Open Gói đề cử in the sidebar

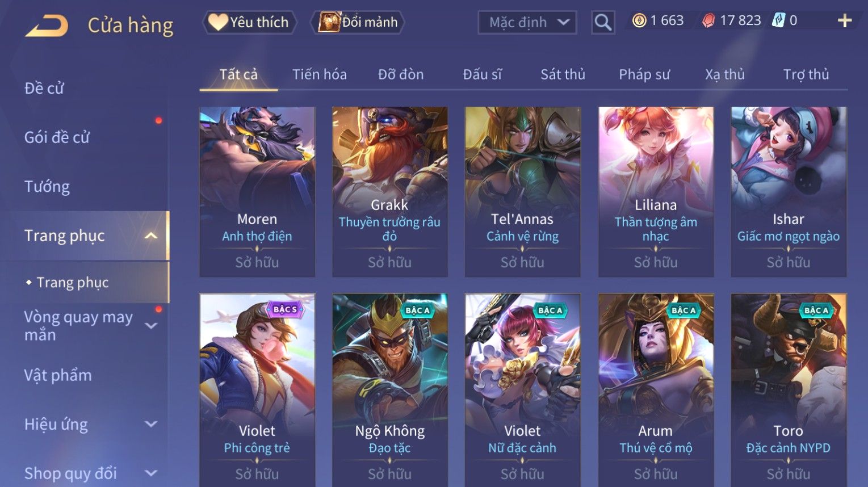(57, 137)
